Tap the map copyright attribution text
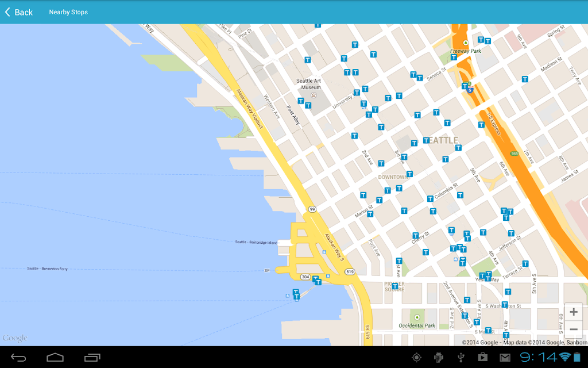The height and width of the screenshot is (368, 588). click(524, 343)
